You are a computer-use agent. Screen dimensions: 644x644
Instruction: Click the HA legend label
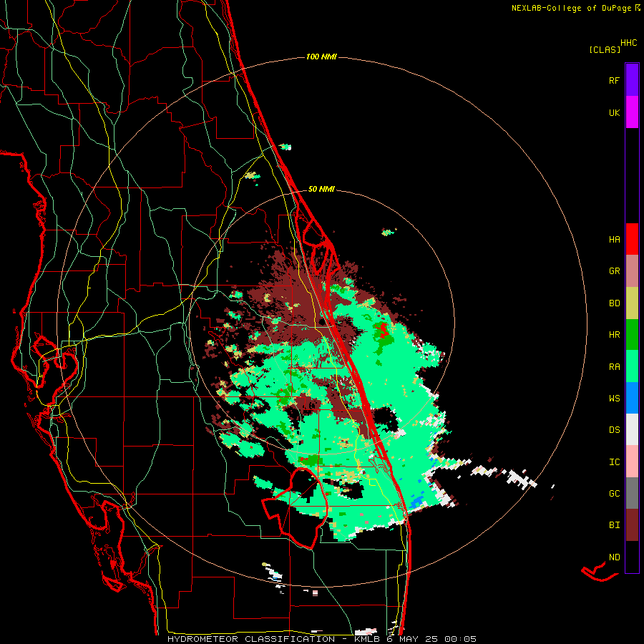615,240
